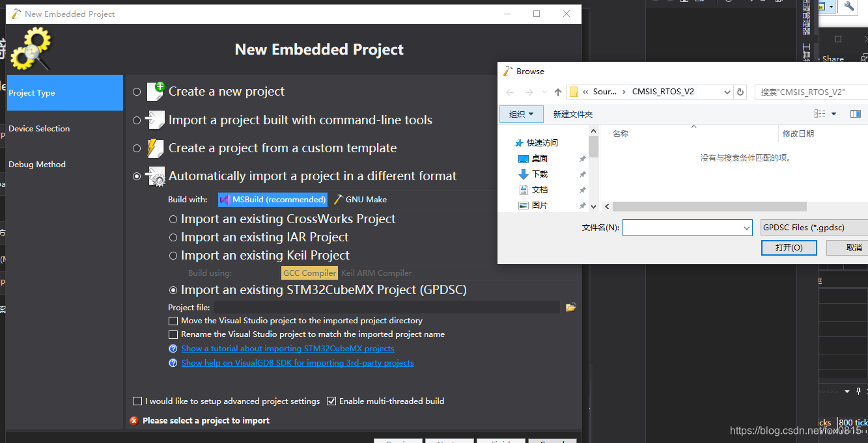Choose Import an existing Keil Project
This screenshot has height=443, width=868.
click(173, 256)
